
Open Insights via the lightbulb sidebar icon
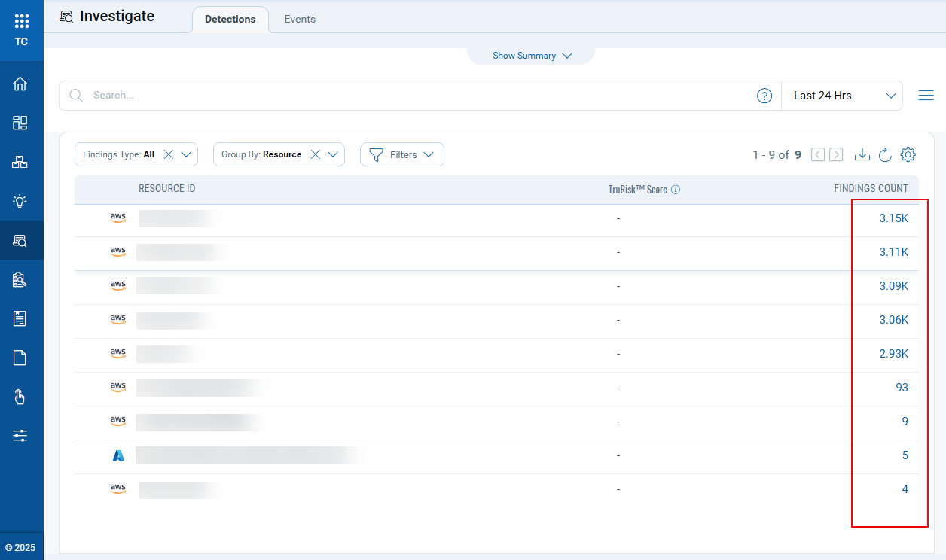click(x=21, y=201)
